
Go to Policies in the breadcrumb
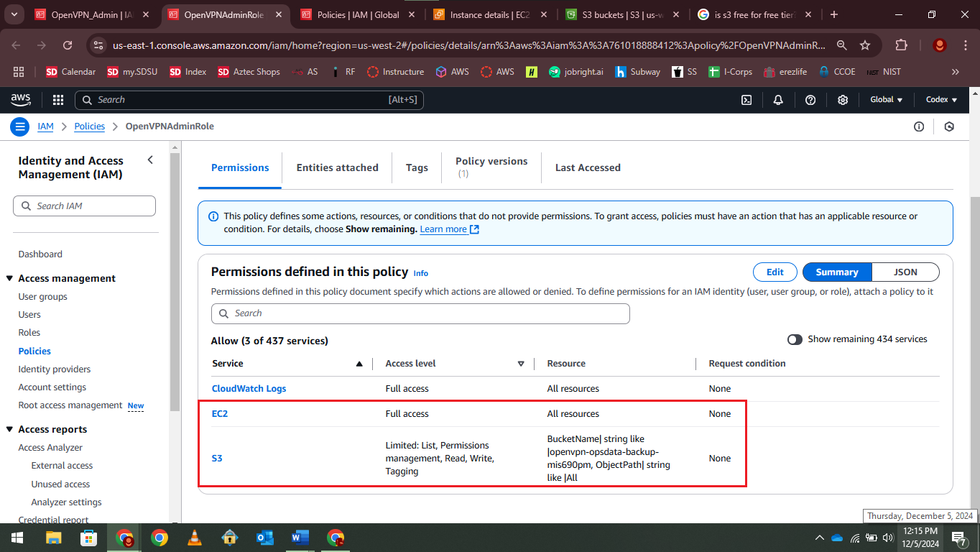coord(90,126)
